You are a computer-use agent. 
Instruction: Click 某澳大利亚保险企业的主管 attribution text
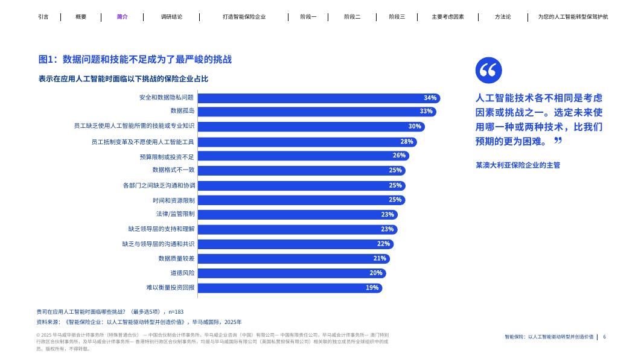(x=517, y=165)
